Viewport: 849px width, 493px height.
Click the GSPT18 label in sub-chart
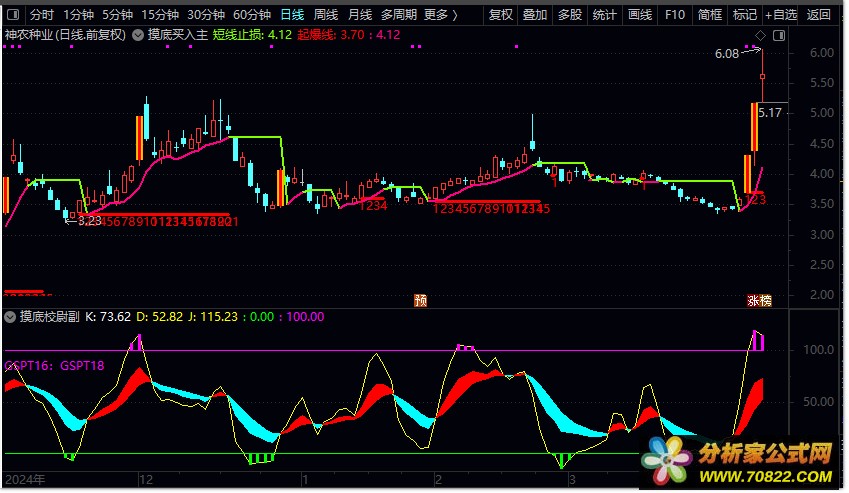[82, 366]
